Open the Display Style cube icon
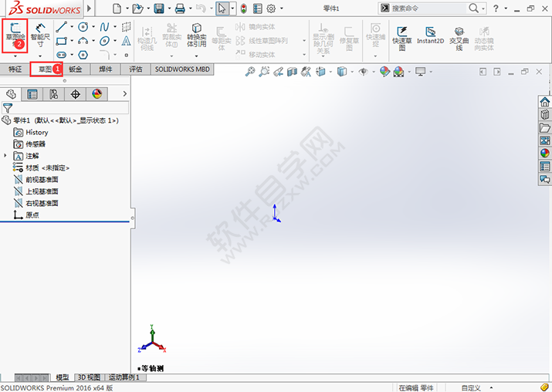The width and height of the screenshot is (552, 392). (x=342, y=72)
